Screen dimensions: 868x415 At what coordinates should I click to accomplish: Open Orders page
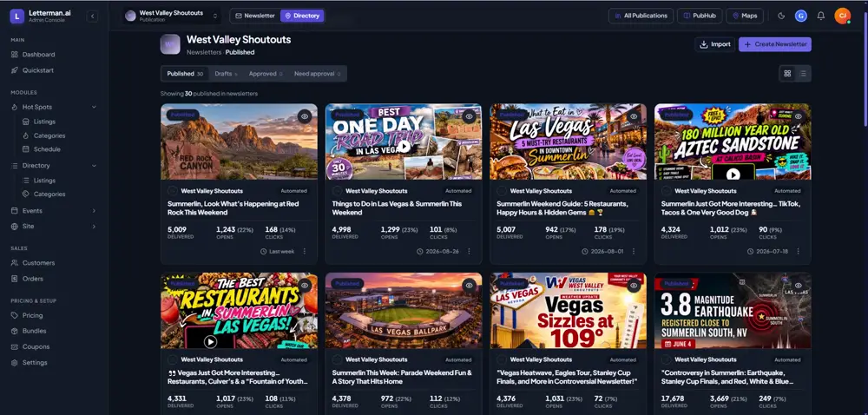coord(33,279)
